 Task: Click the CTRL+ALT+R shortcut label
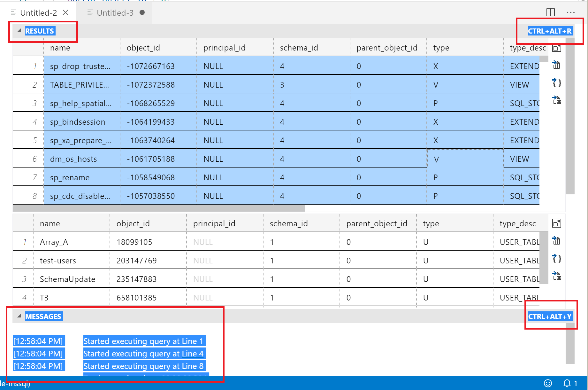pos(550,31)
